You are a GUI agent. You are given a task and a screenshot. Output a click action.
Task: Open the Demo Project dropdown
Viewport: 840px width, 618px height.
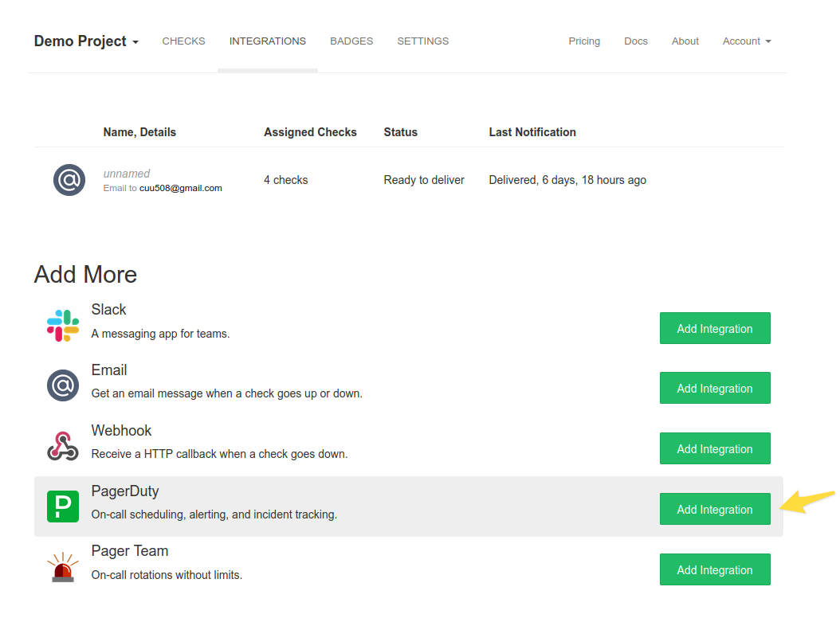pyautogui.click(x=85, y=41)
